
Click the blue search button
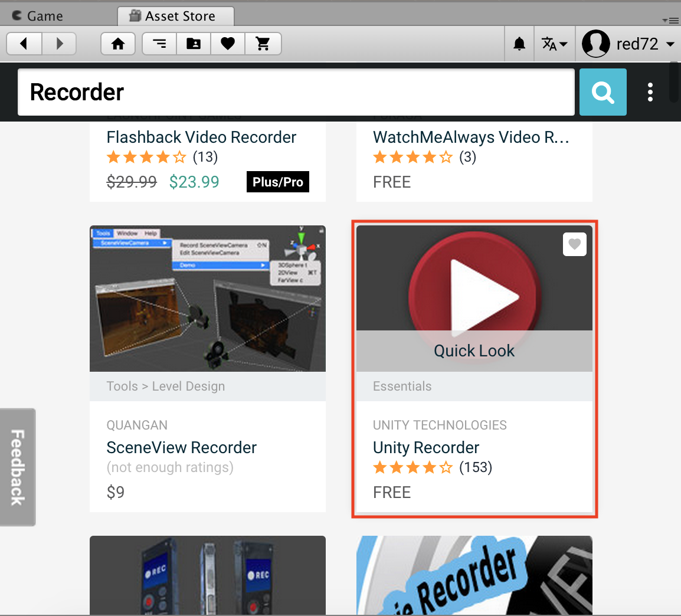pos(603,92)
